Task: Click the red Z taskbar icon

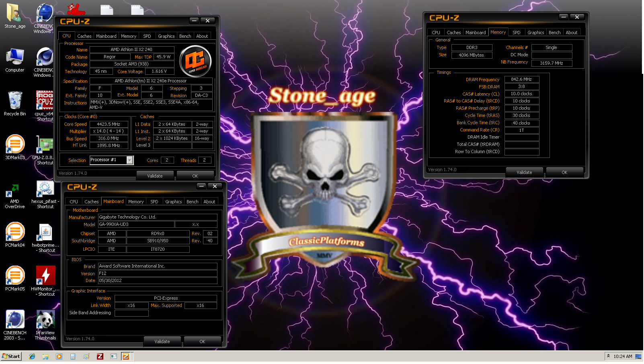Action: tap(100, 356)
